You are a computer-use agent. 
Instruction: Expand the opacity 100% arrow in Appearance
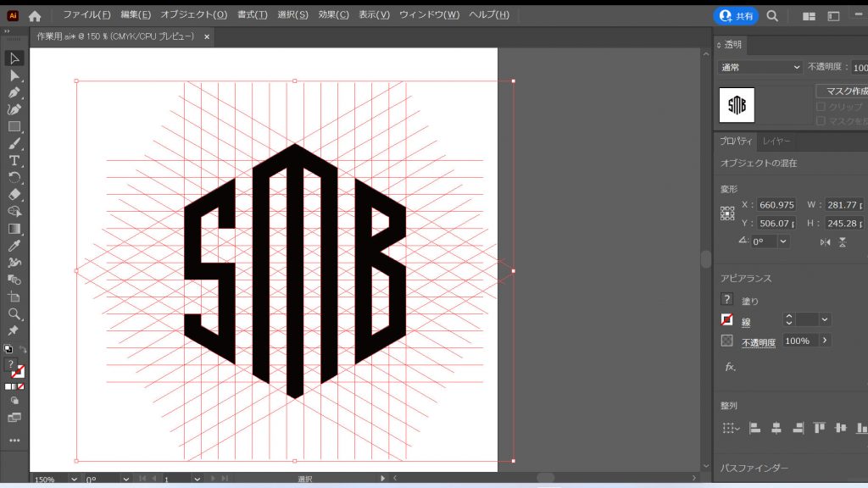tap(824, 341)
